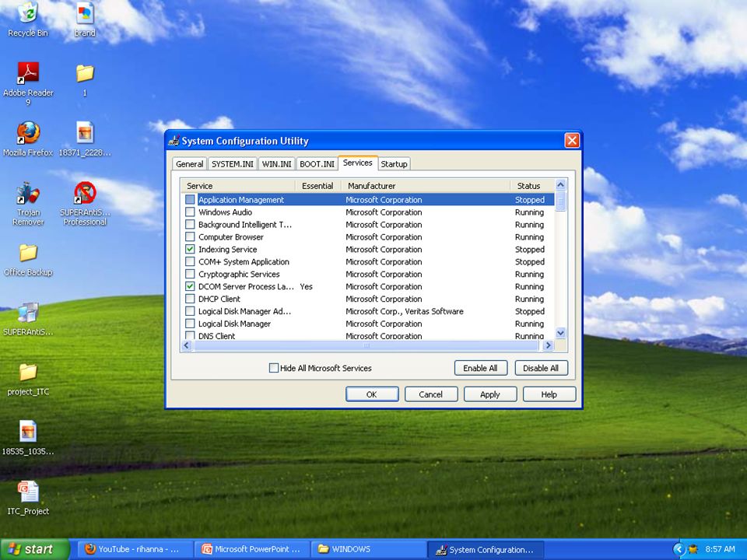Check the COM+ System Application box
747x560 pixels.
tap(190, 261)
